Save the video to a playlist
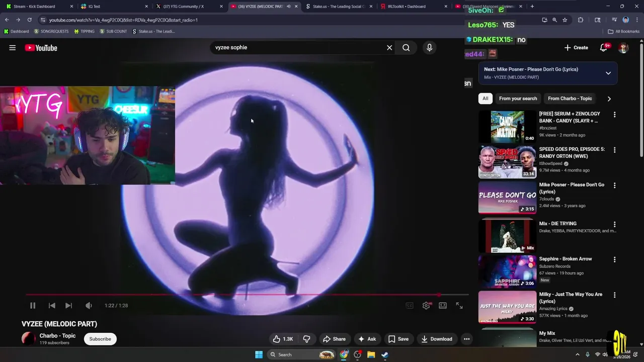The height and width of the screenshot is (362, 644). (398, 339)
